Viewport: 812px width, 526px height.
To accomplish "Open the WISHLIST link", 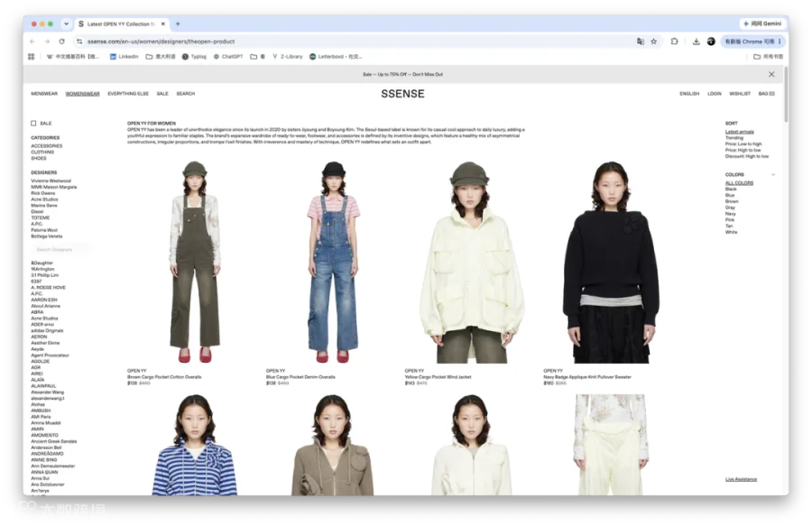I will click(740, 94).
